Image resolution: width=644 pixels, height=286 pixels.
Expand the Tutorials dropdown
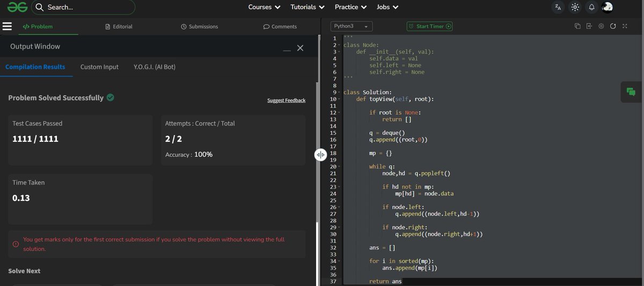pyautogui.click(x=308, y=8)
